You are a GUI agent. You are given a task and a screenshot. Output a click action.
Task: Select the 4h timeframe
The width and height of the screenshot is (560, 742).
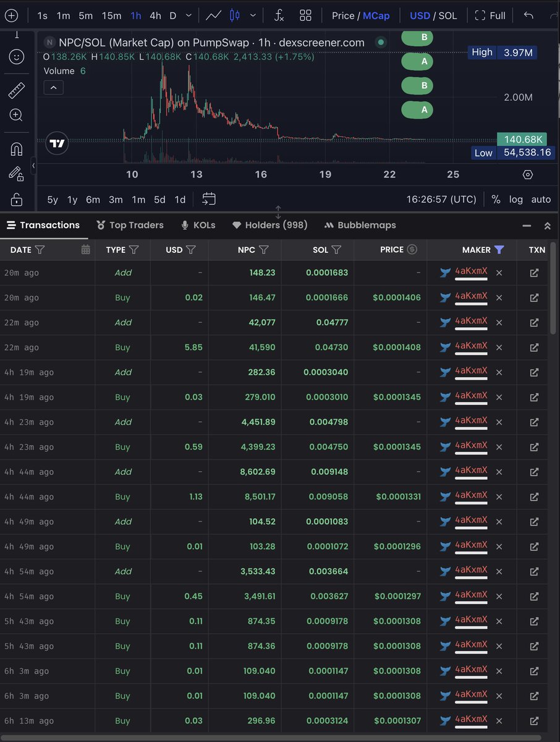pos(155,15)
